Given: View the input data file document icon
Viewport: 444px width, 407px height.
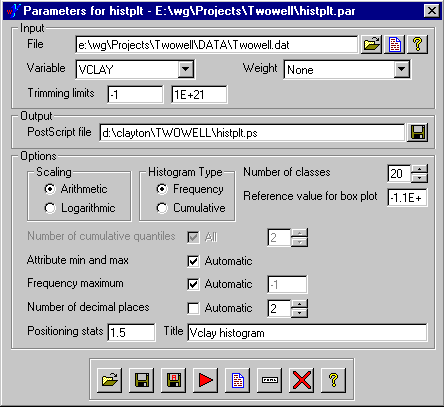Looking at the screenshot, I should coord(395,44).
